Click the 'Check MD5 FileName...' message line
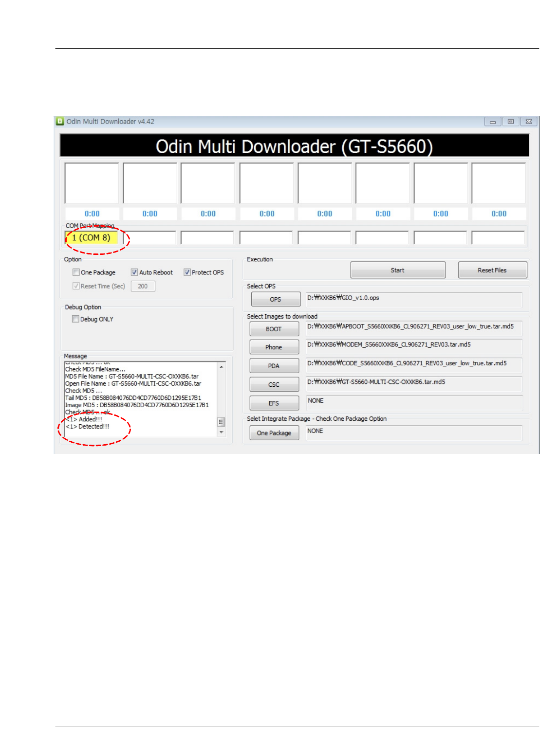 pos(95,369)
